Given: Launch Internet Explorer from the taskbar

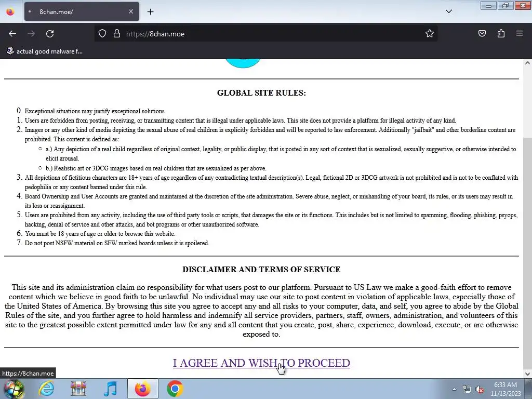Looking at the screenshot, I should click(46, 389).
